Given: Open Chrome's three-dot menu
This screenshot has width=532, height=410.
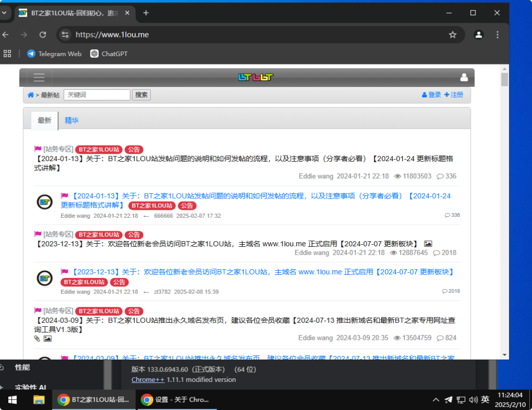Looking at the screenshot, I should pos(497,34).
